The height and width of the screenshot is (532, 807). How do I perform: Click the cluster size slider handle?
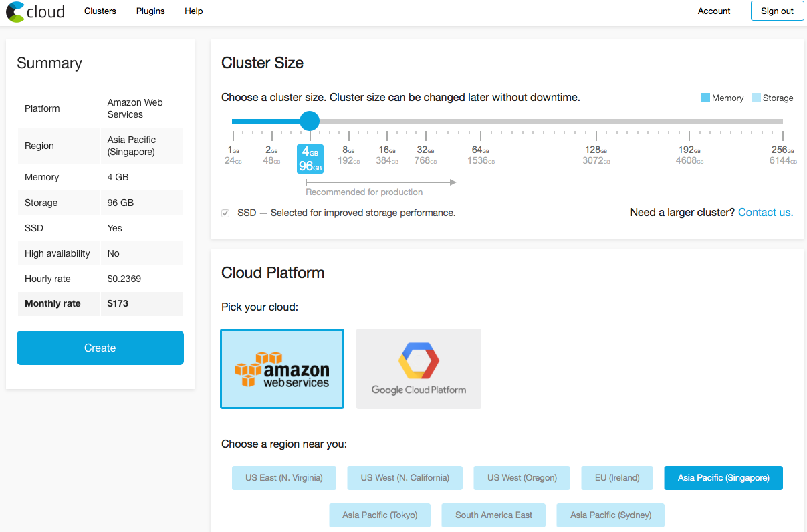coord(309,121)
